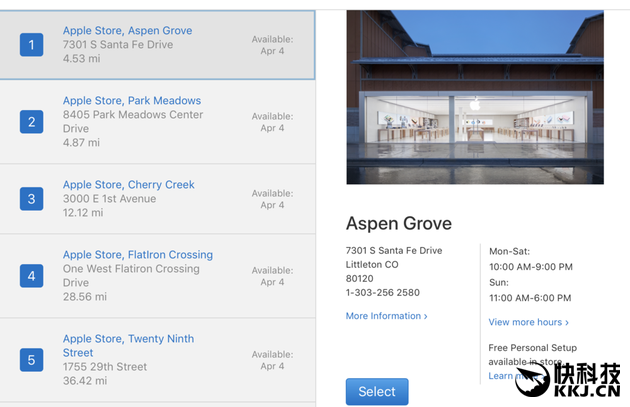Click the number 3 store badge

pyautogui.click(x=31, y=199)
